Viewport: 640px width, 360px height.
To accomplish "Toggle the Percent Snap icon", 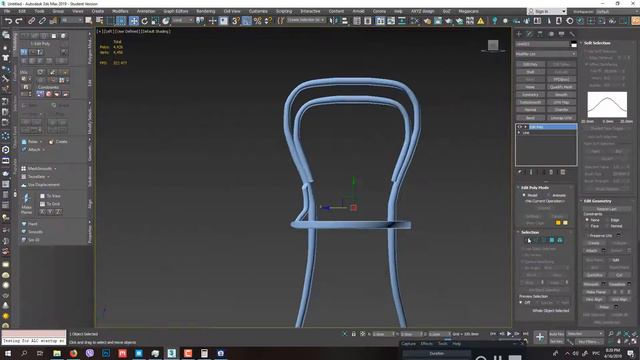I will click(x=258, y=21).
